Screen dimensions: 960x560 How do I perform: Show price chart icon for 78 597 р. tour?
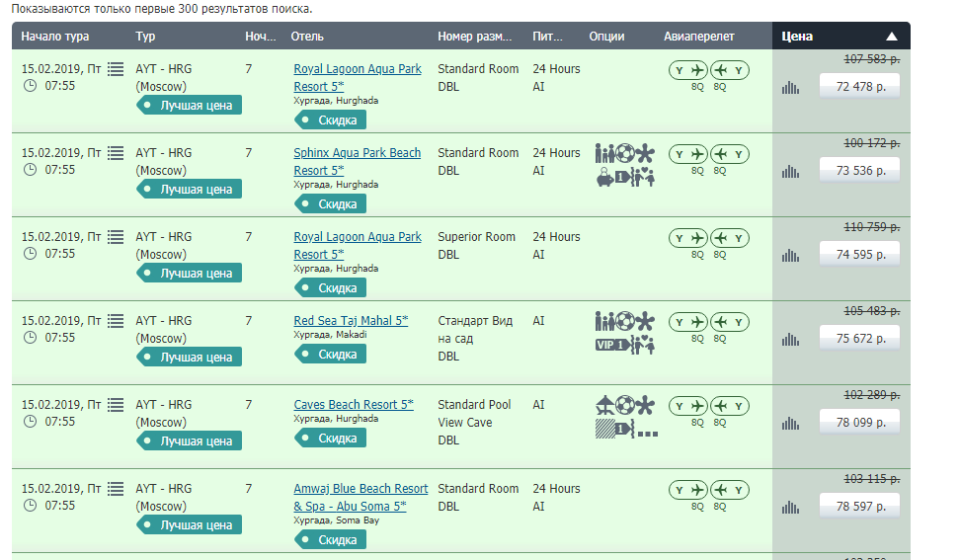click(x=790, y=507)
